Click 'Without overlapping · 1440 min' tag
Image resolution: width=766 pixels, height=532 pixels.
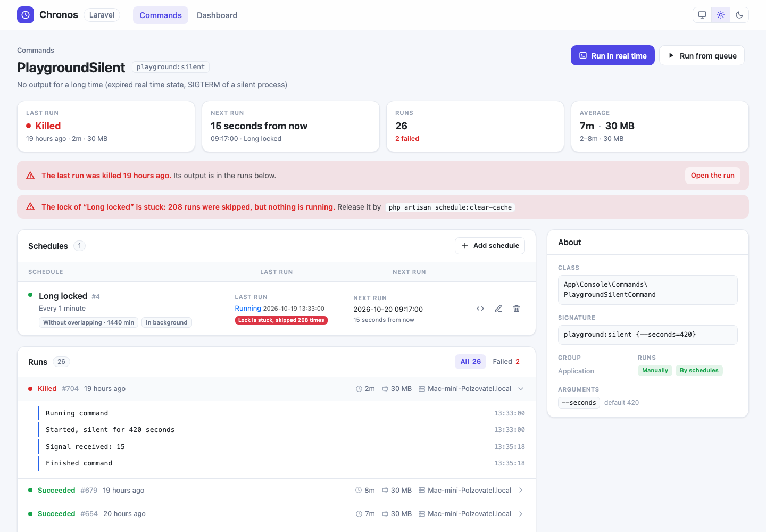[x=88, y=322]
